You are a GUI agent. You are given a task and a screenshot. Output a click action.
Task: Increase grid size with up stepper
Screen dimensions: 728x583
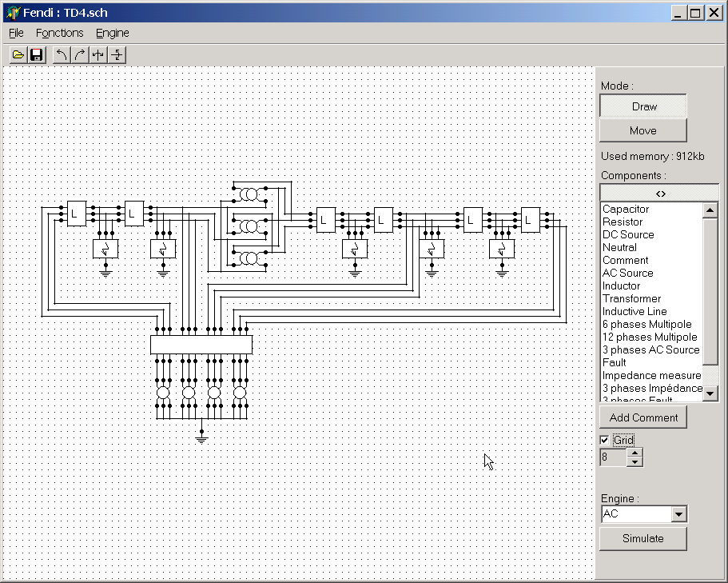point(635,453)
